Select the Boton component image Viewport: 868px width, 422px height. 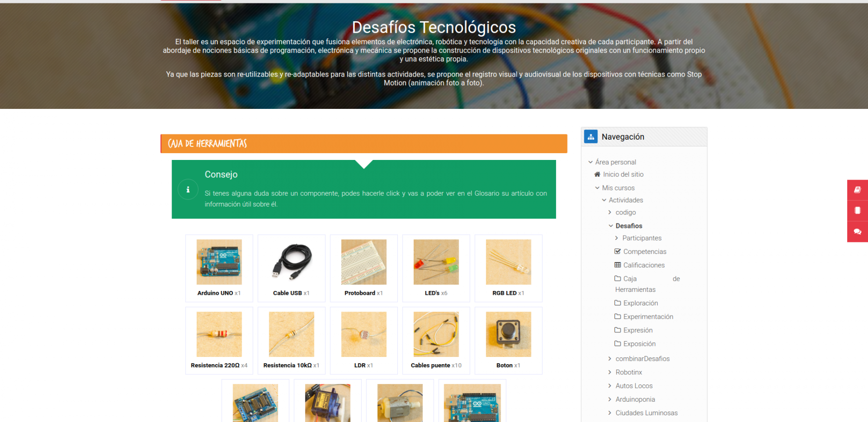[x=508, y=334]
